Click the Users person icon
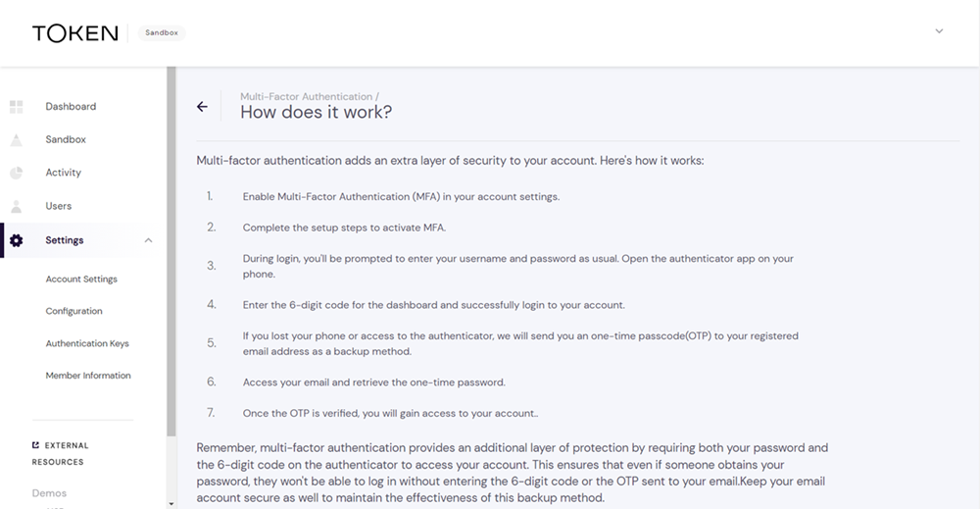Screen dimensions: 980x509 [17, 207]
